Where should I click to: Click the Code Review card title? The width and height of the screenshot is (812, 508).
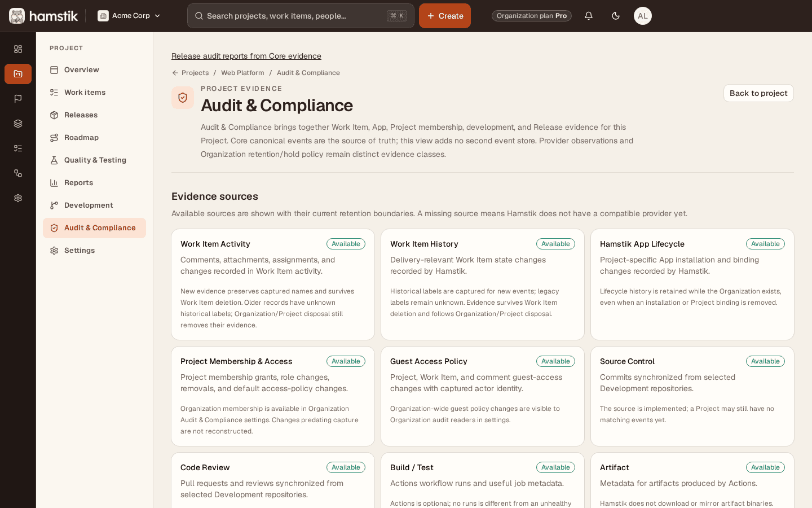pyautogui.click(x=205, y=467)
